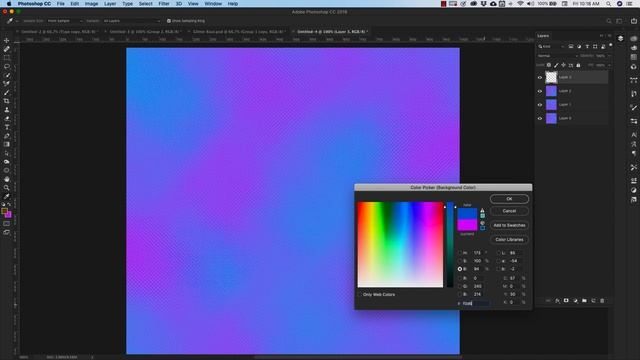
Task: Open the Image menu
Action: coord(91,4)
